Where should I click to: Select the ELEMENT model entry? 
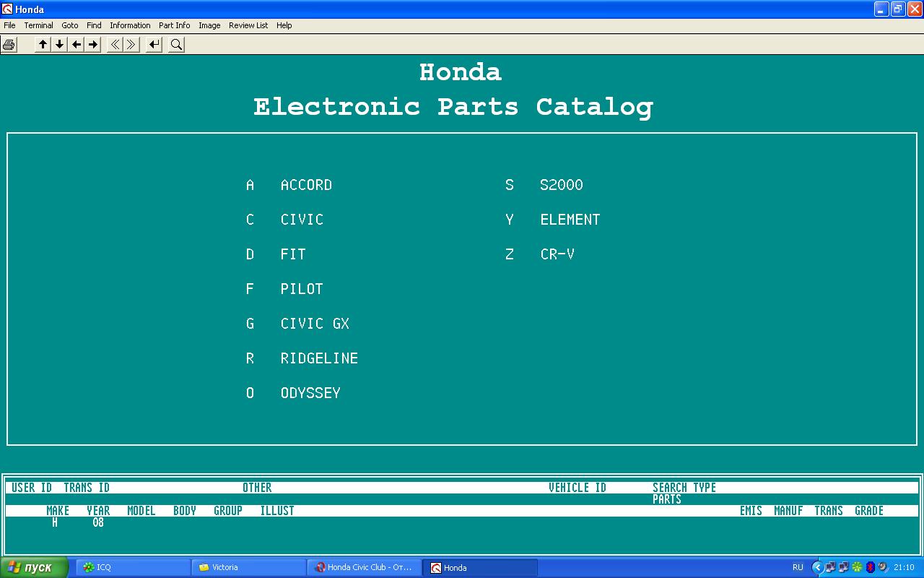point(570,220)
